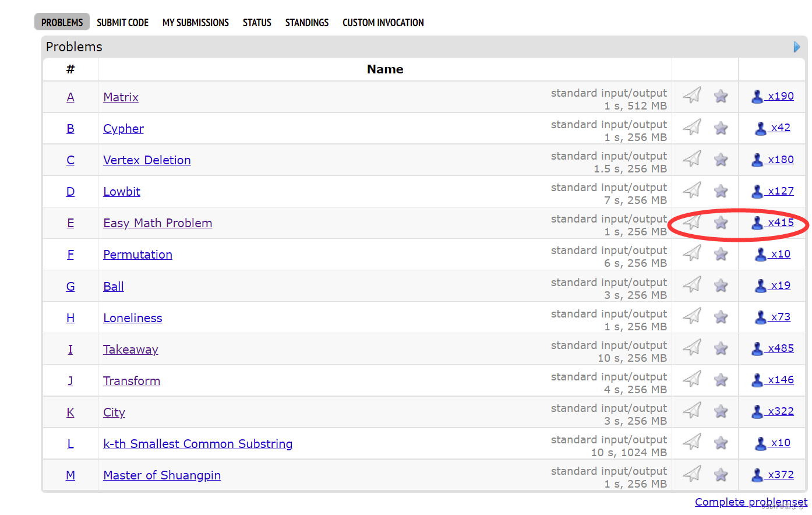Open the Loneliness problem

133,318
